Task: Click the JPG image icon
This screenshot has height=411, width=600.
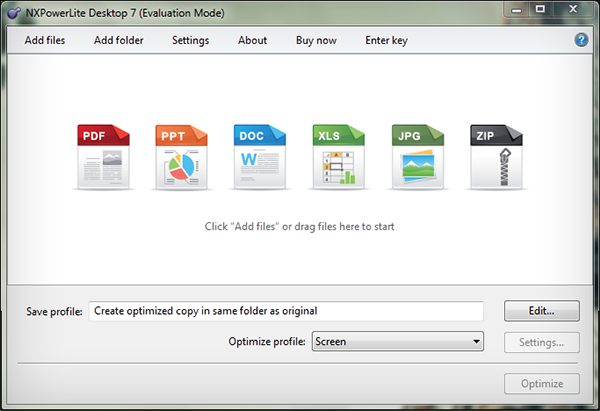Action: (417, 157)
